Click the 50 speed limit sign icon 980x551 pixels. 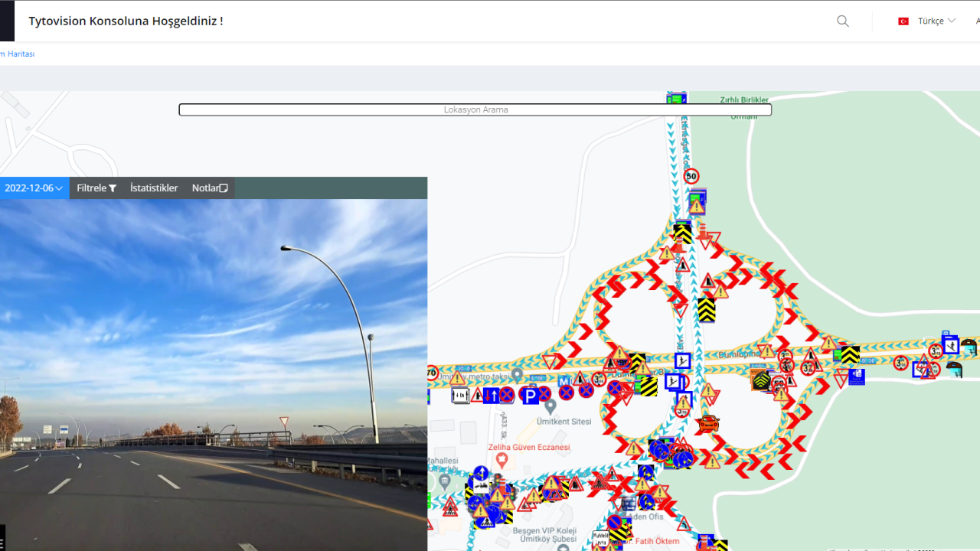click(x=691, y=176)
